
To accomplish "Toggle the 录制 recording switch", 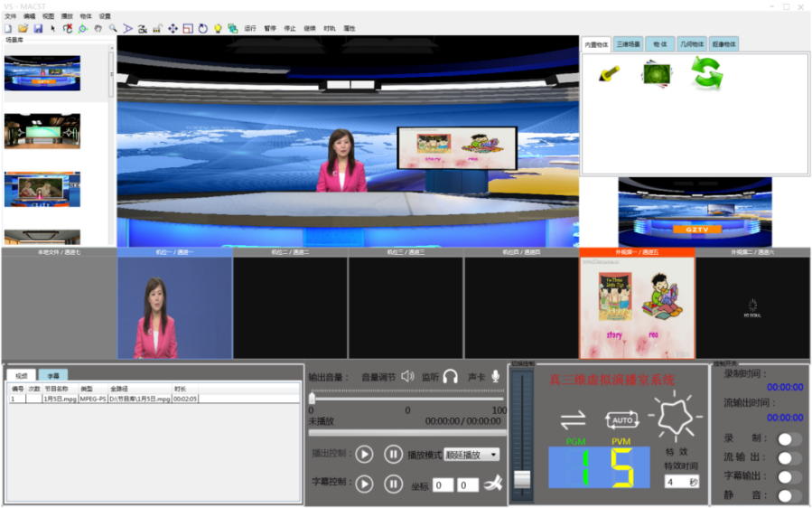I will (x=789, y=439).
